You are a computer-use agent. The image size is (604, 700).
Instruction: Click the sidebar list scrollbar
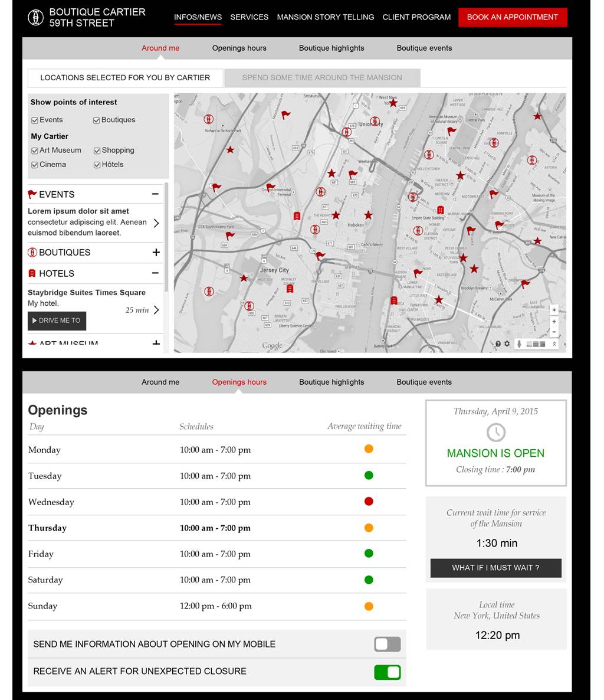pyautogui.click(x=166, y=236)
